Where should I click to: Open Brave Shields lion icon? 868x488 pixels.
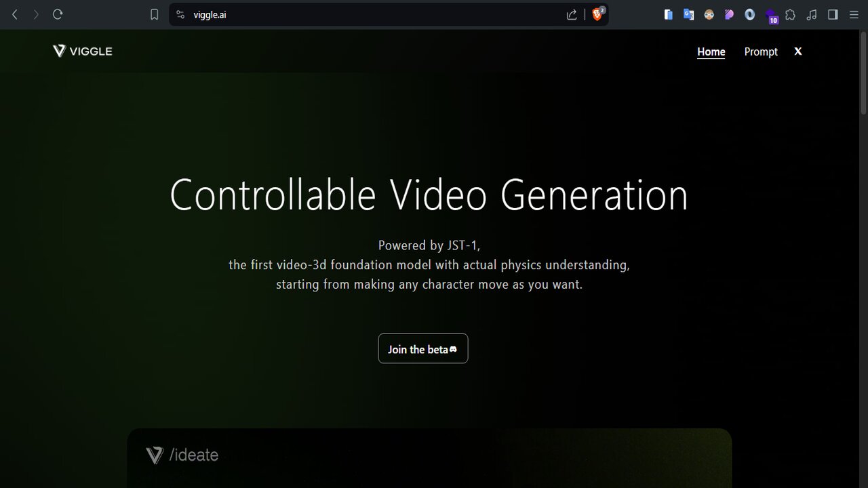597,14
